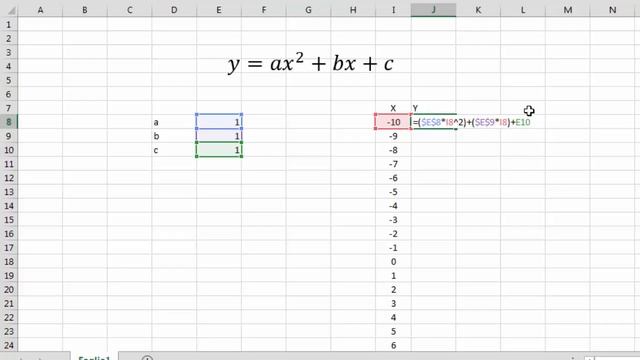Click cell E10 containing value of c
The height and width of the screenshot is (360, 640).
(x=219, y=150)
